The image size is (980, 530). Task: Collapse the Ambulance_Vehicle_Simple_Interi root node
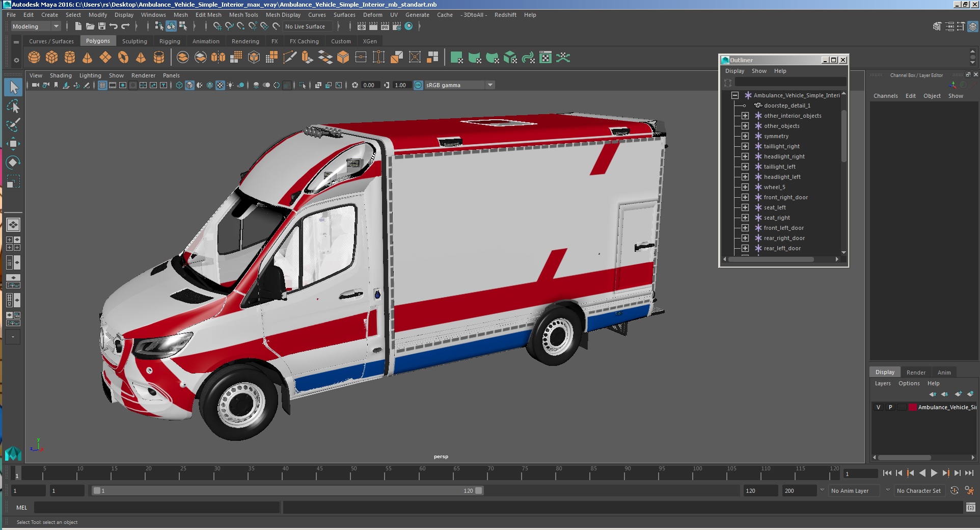point(735,95)
